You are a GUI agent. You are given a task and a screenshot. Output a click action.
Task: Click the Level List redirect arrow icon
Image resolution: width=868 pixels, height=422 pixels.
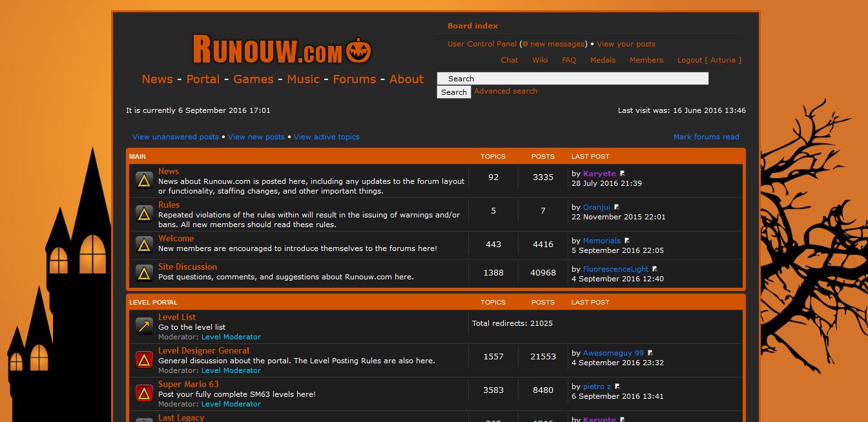point(144,326)
